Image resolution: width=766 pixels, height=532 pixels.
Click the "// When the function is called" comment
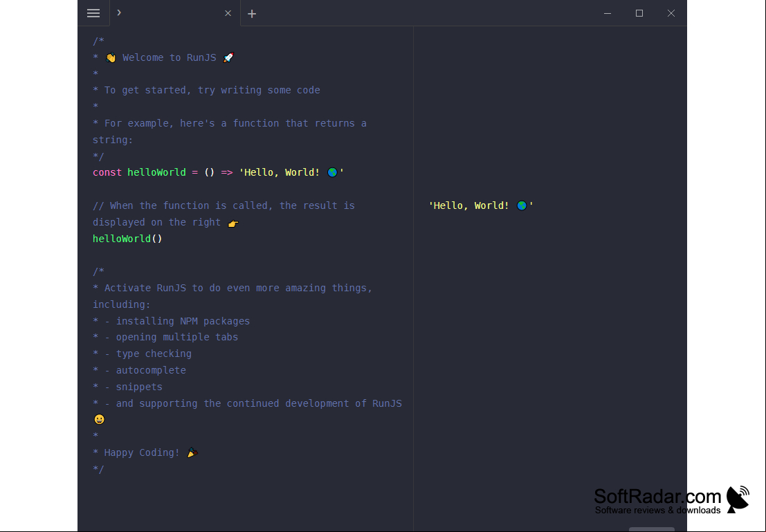coord(224,205)
